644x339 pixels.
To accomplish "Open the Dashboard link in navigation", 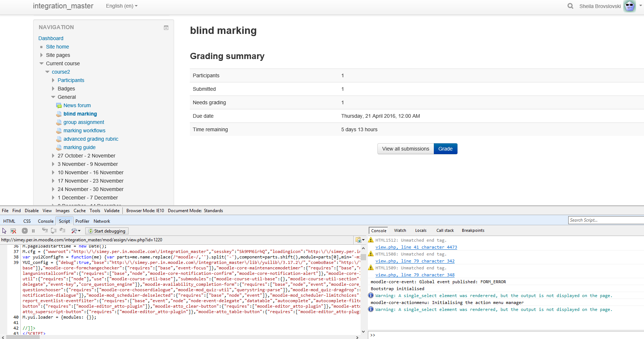I will click(x=51, y=38).
